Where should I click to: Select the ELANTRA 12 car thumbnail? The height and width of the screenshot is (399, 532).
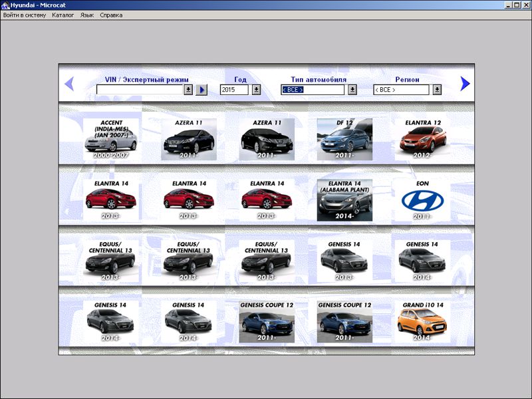click(x=423, y=139)
